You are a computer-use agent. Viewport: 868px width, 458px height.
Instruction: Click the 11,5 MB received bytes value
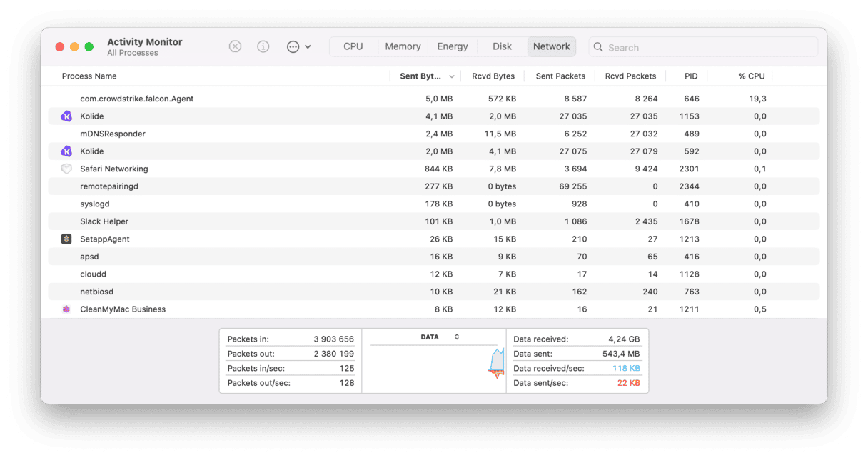pos(500,134)
